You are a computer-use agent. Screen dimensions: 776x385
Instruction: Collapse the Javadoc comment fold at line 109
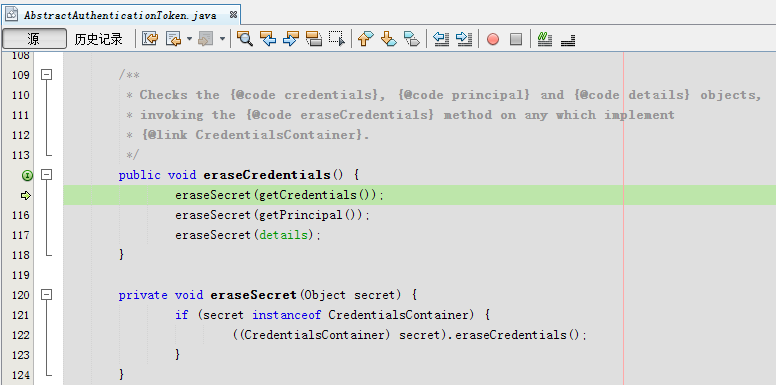point(47,75)
